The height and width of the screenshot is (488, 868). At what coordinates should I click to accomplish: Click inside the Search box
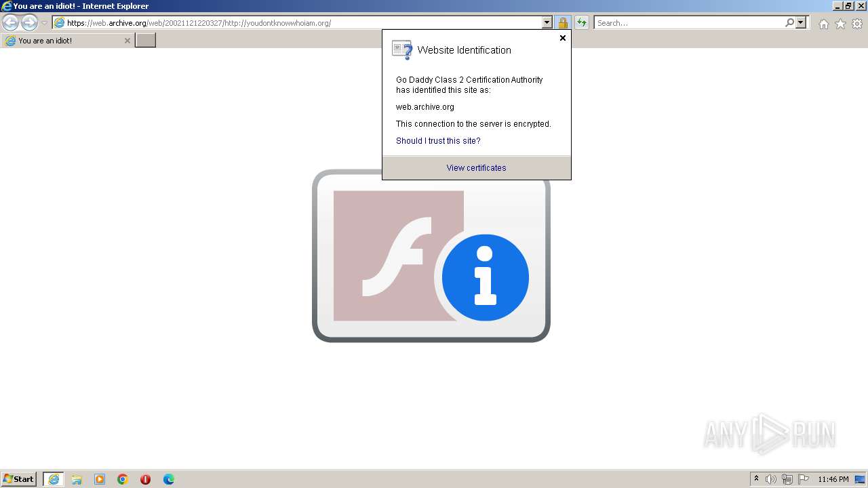click(x=689, y=23)
